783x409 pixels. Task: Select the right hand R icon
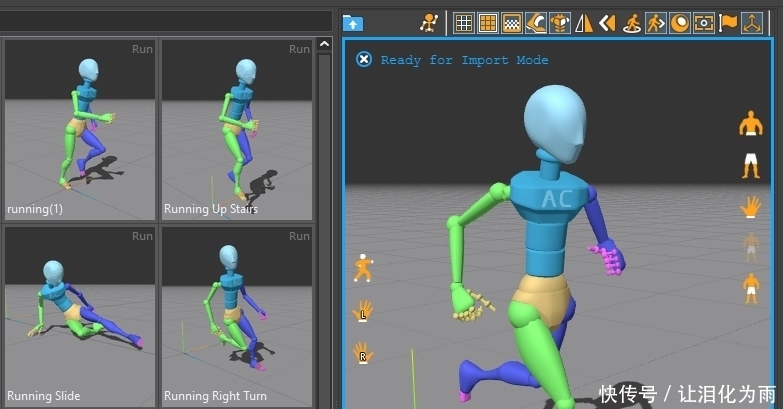click(x=363, y=353)
